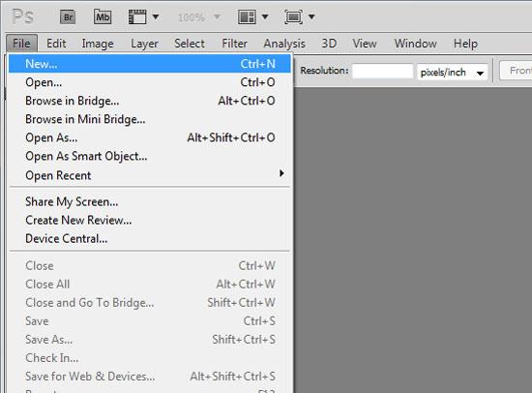Expand the Open Recent submenu

pyautogui.click(x=150, y=175)
